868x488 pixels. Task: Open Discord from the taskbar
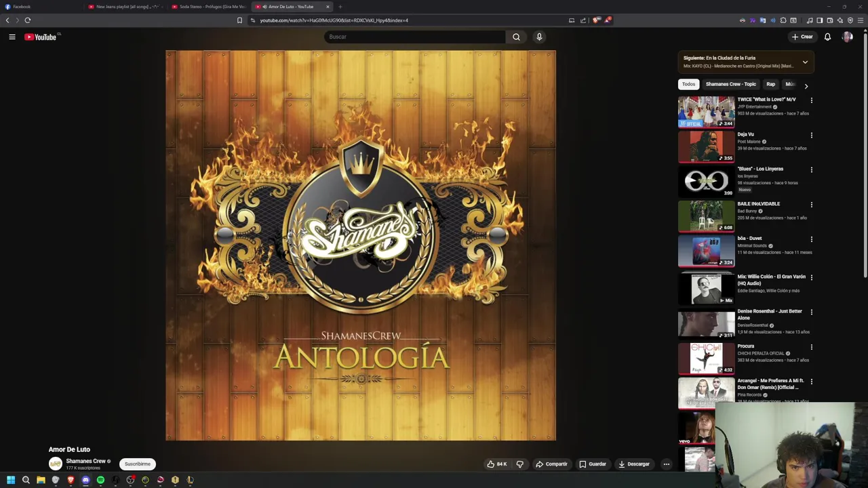click(x=85, y=480)
